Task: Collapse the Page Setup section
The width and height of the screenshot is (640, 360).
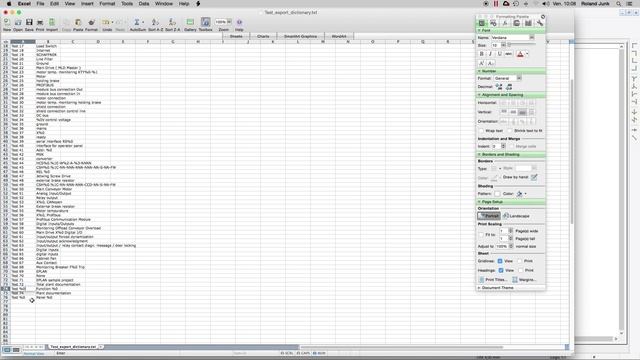Action: (x=479, y=202)
